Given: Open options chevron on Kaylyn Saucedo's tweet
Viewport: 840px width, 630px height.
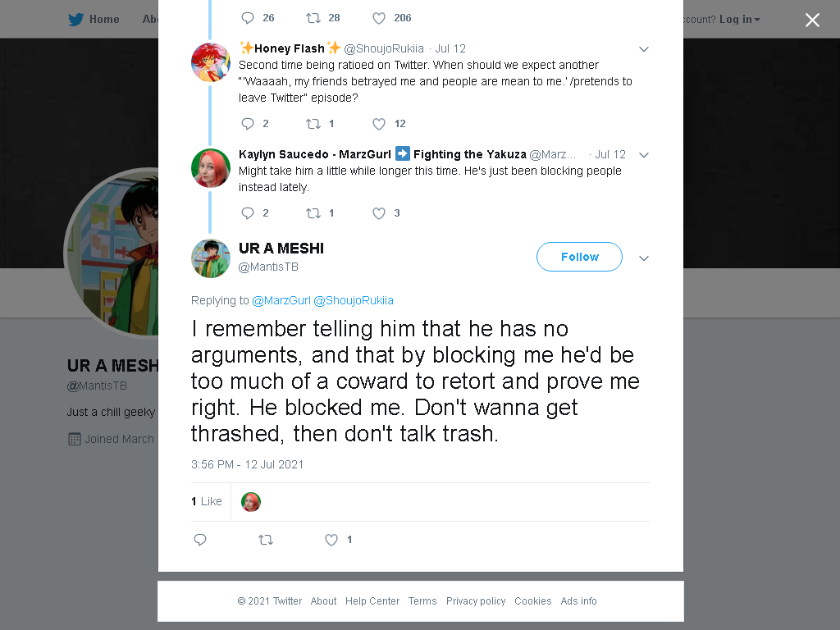Looking at the screenshot, I should (x=644, y=155).
